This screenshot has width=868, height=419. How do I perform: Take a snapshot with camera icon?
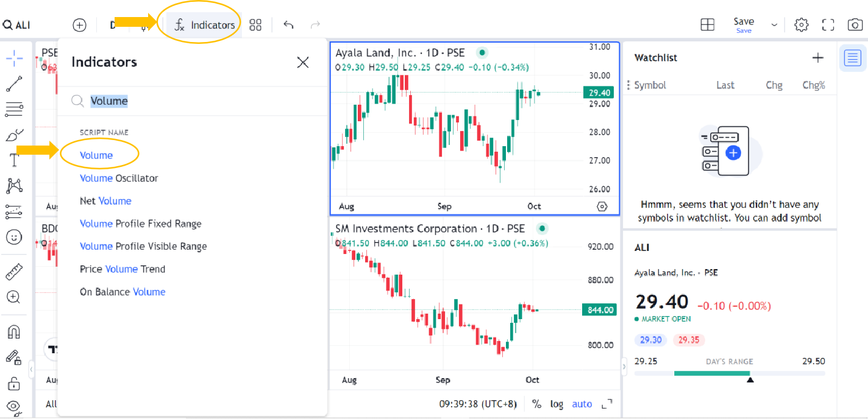[x=855, y=25]
